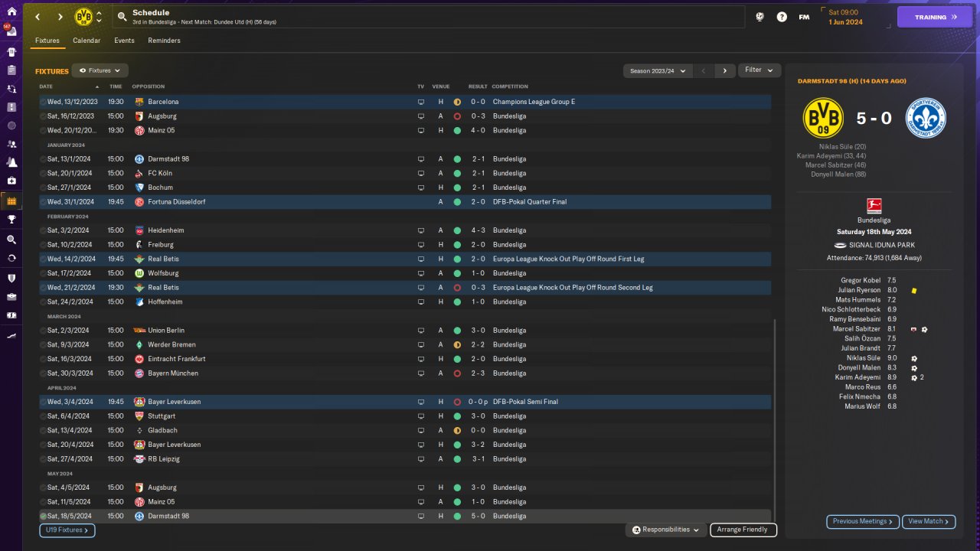The height and width of the screenshot is (551, 980).
Task: Open the Transfers arrows icon in sidebar
Action: click(x=11, y=258)
